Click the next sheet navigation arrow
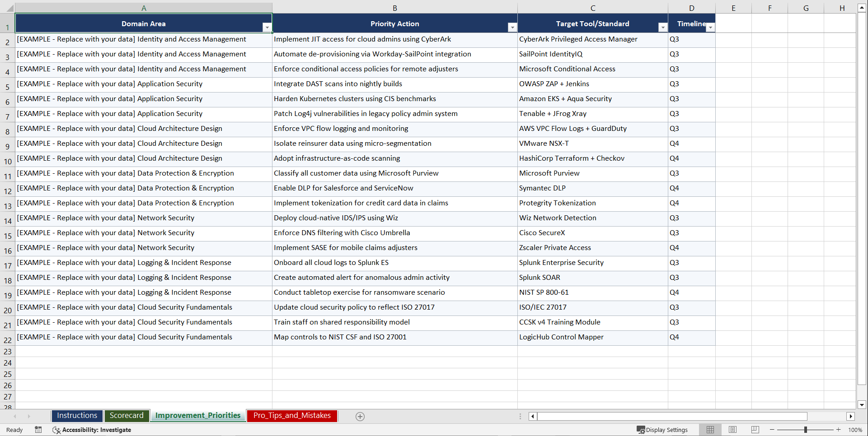868x436 pixels. [x=29, y=416]
